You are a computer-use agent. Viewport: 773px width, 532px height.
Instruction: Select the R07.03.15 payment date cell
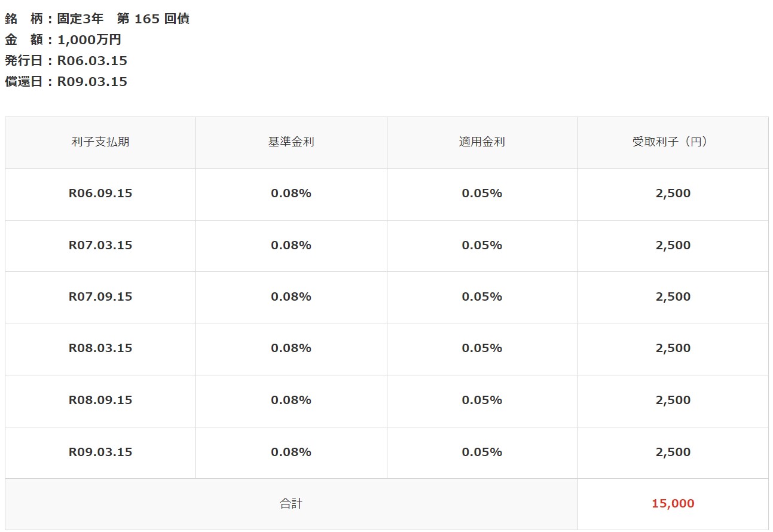pos(100,245)
